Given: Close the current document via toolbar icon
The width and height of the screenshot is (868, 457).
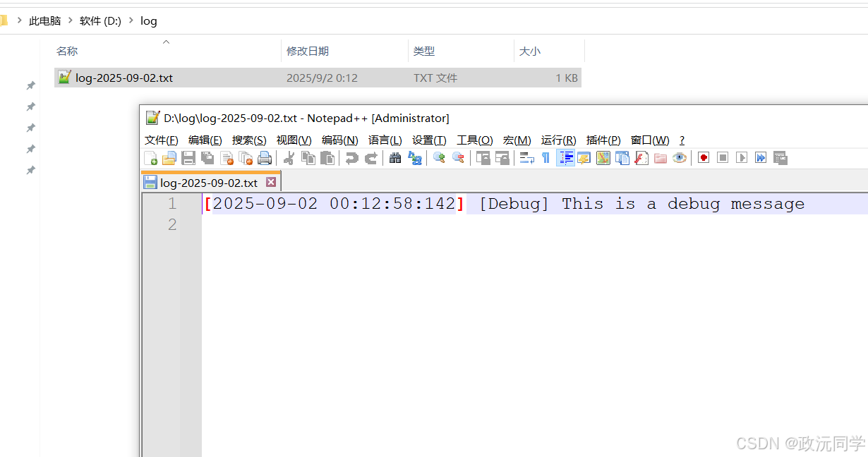Looking at the screenshot, I should 227,158.
